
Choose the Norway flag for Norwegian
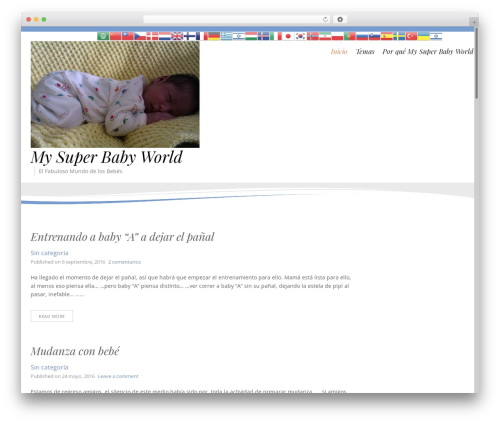click(313, 36)
